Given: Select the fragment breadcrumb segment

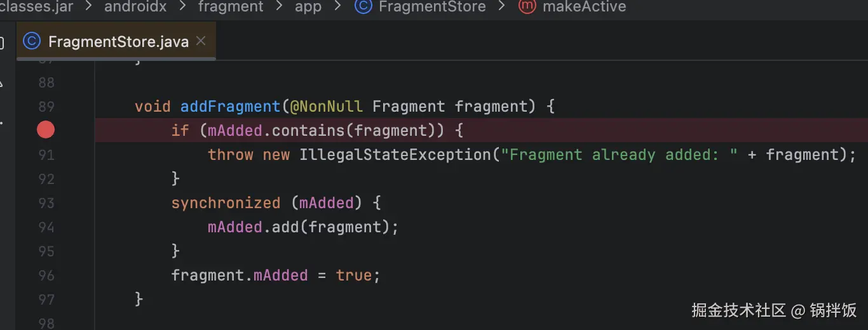Looking at the screenshot, I should 231,7.
